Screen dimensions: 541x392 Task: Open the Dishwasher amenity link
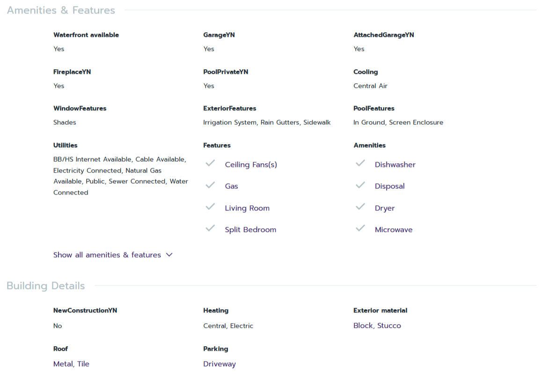[395, 165]
